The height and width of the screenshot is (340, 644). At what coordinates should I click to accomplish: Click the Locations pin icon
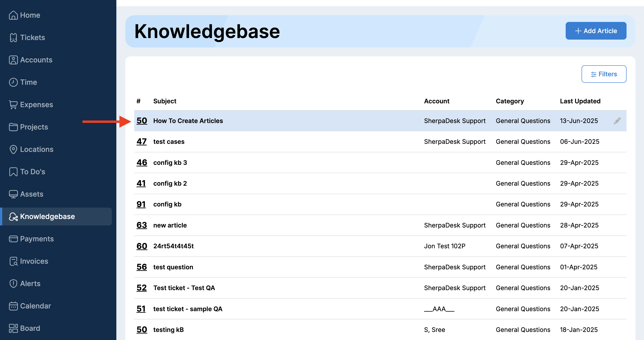tap(13, 149)
